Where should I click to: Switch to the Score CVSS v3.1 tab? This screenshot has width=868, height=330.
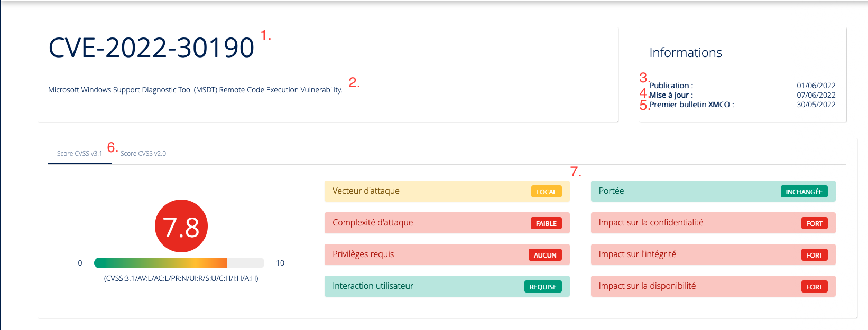[79, 154]
